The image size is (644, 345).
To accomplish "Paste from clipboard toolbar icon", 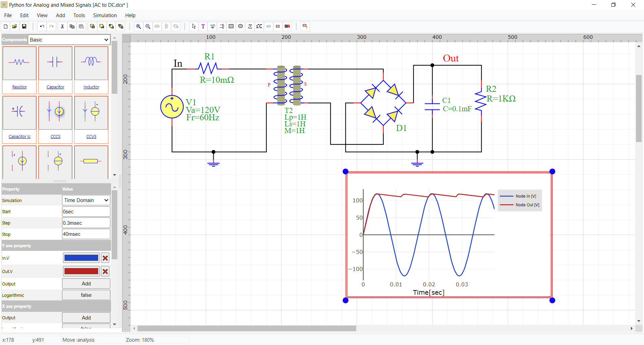I will tap(81, 26).
